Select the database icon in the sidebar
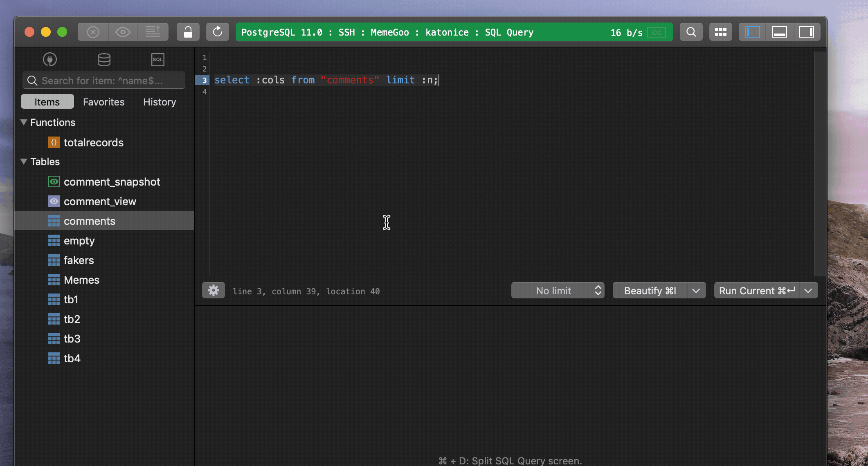Screen dimensions: 868x466 [103, 59]
